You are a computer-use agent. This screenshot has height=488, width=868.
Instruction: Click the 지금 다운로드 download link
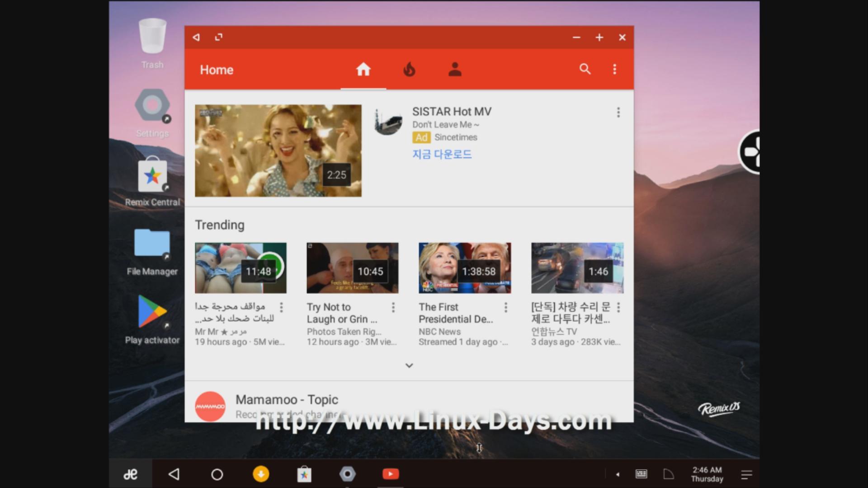pos(442,155)
